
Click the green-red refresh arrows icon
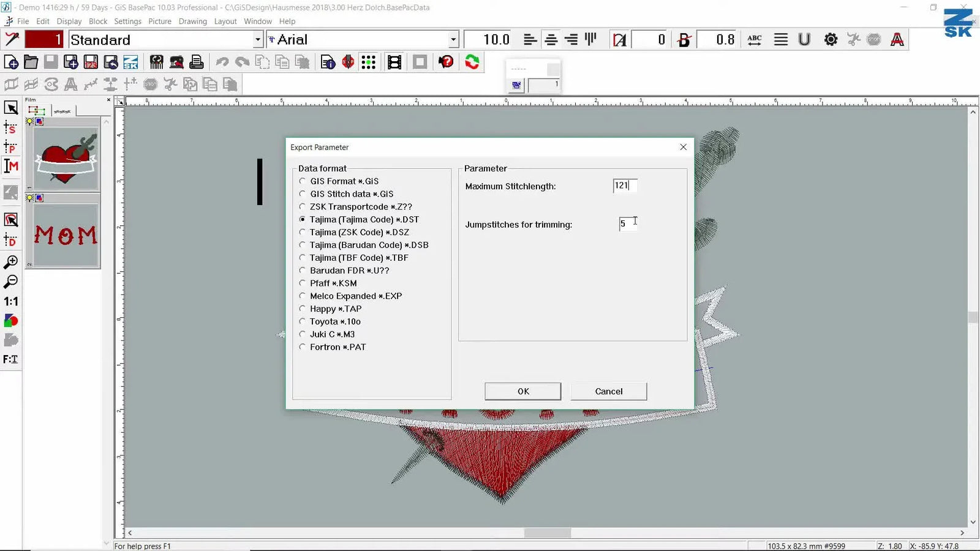click(472, 62)
